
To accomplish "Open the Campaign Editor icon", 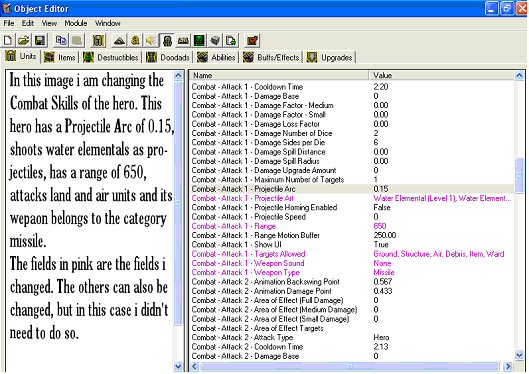I will 183,41.
